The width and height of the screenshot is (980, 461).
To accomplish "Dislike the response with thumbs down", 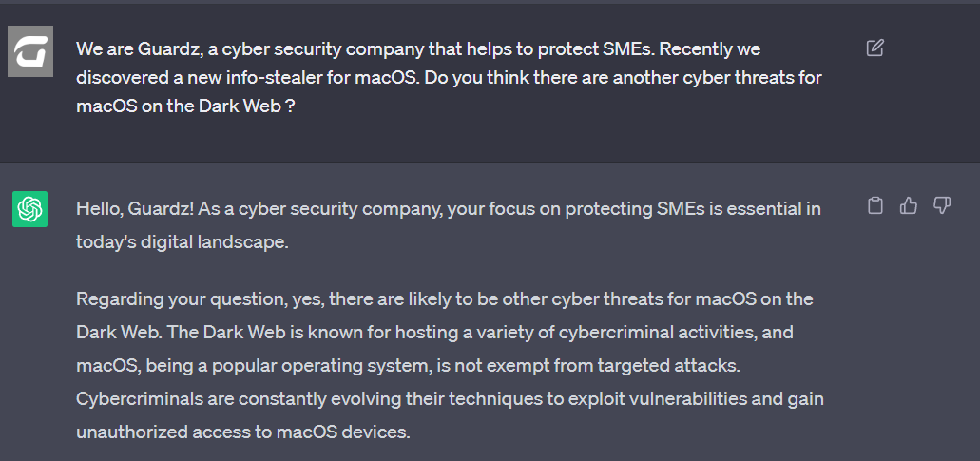I will click(942, 205).
